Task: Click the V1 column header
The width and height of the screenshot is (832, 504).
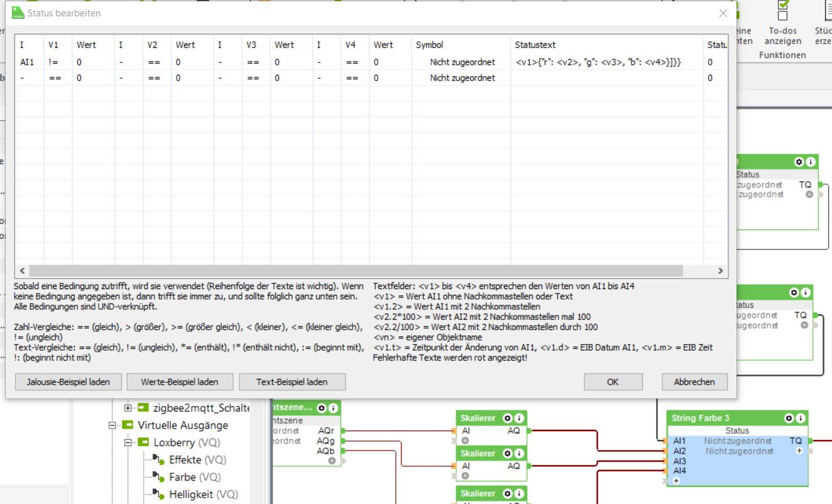Action: click(x=58, y=45)
